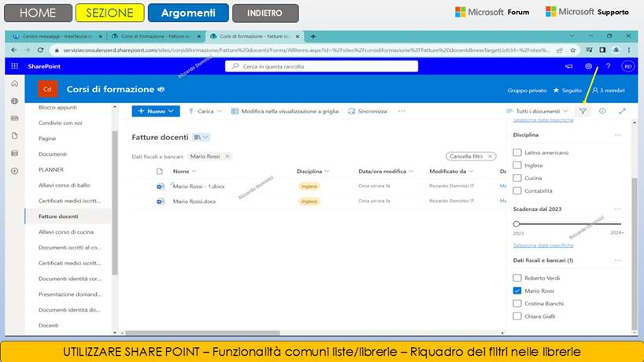The width and height of the screenshot is (644, 362).
Task: Open the 3 membri link
Action: tap(609, 90)
